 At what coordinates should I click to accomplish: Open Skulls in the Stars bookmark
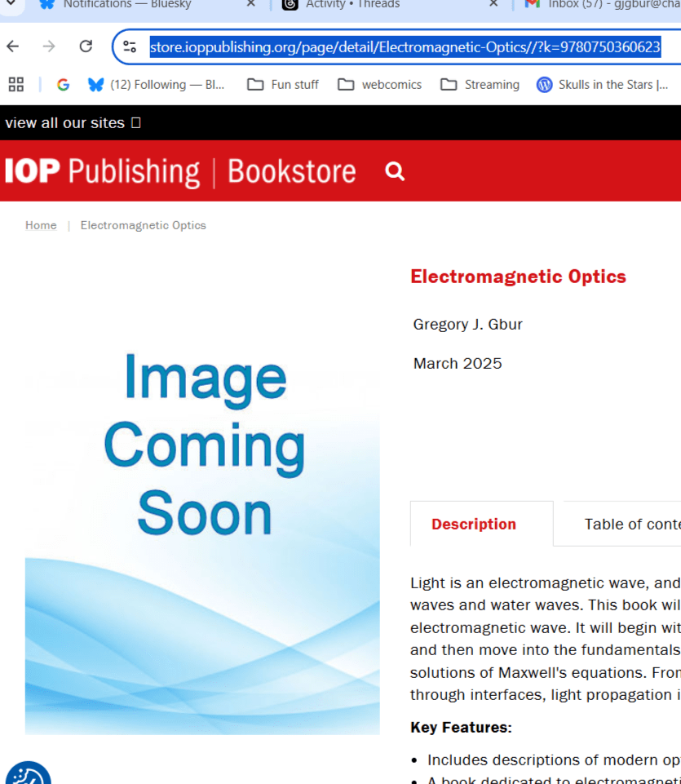(x=602, y=84)
